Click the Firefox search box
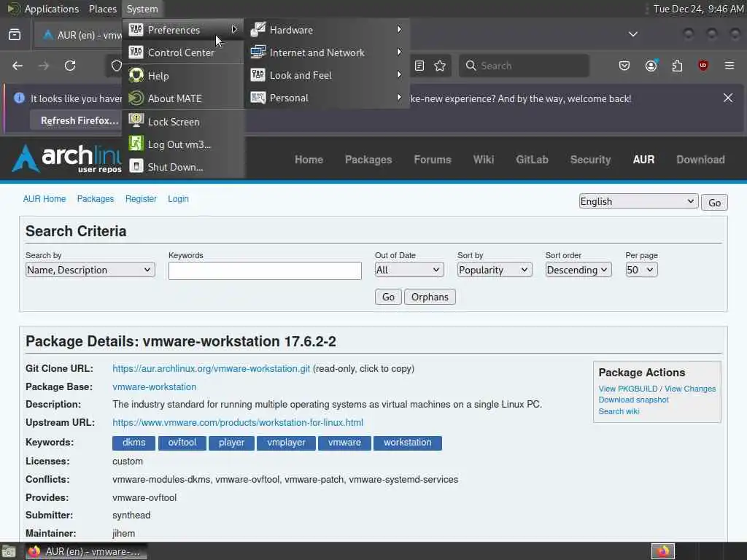 coord(524,66)
